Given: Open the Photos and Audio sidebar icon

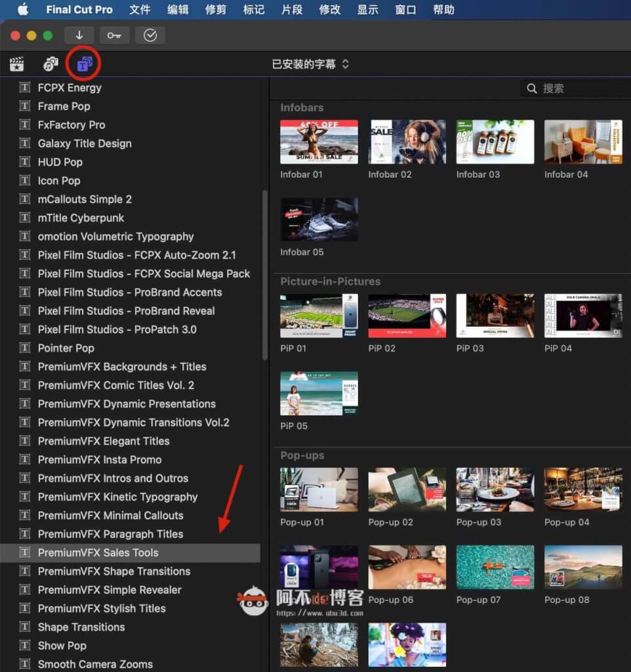Looking at the screenshot, I should (x=51, y=64).
